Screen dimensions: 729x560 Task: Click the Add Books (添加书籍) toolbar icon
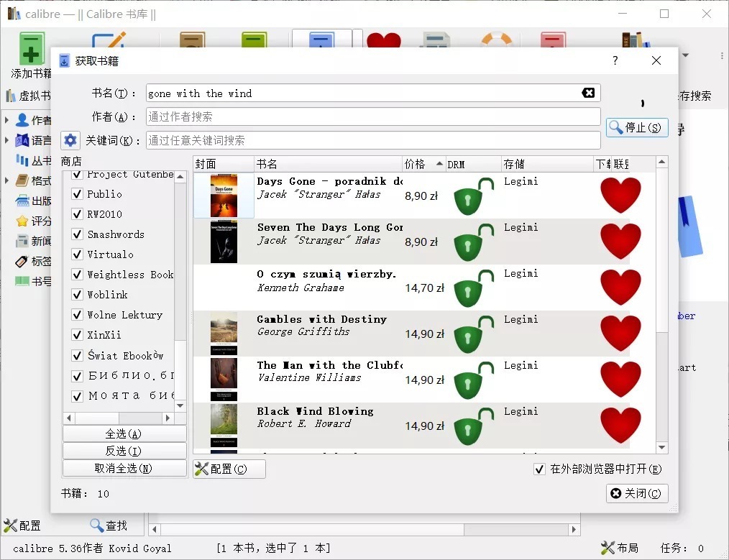pos(32,49)
